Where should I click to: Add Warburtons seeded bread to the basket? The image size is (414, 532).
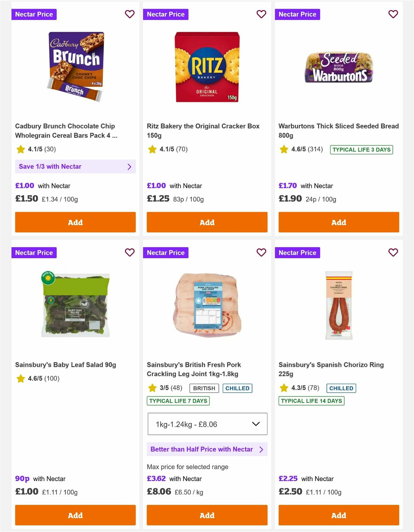338,222
